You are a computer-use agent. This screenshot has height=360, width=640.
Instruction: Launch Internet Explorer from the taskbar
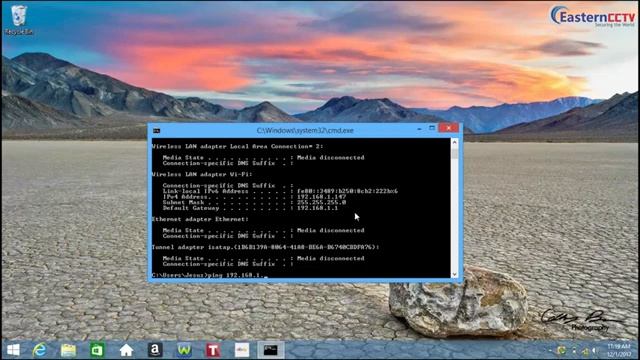tap(40, 350)
